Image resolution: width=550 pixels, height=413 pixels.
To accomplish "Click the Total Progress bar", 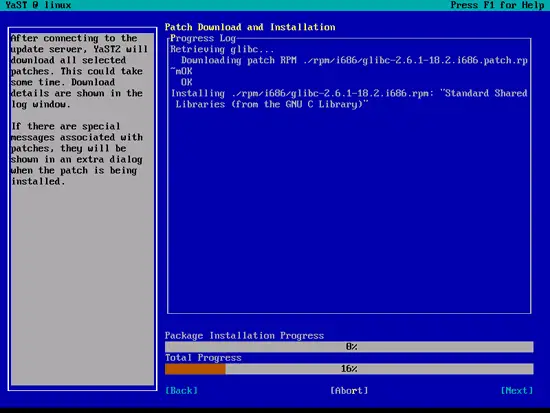I will click(x=349, y=369).
